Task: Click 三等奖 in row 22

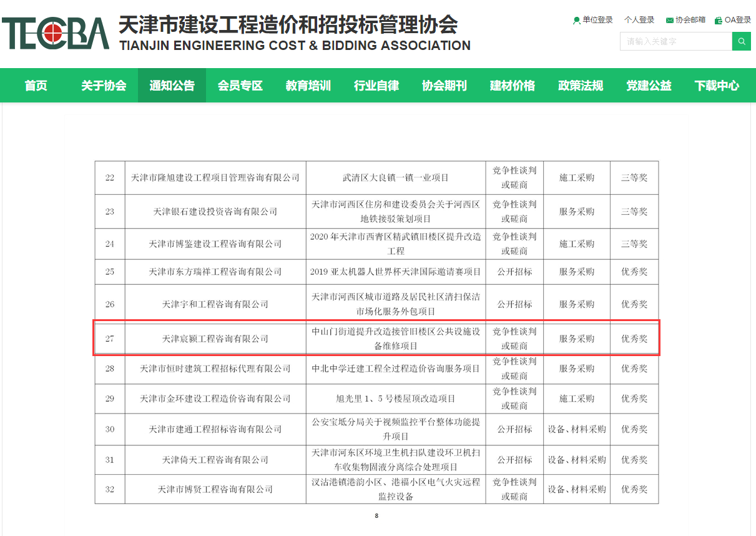Action: coord(634,178)
